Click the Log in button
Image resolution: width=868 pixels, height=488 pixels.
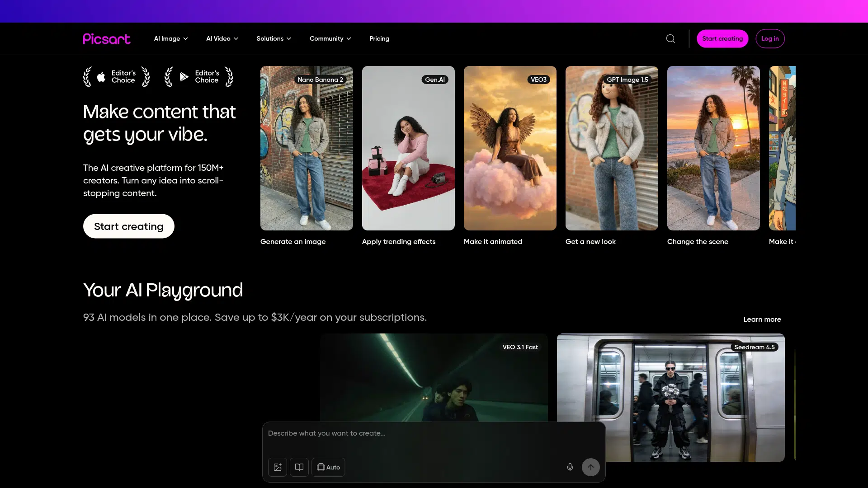click(770, 39)
